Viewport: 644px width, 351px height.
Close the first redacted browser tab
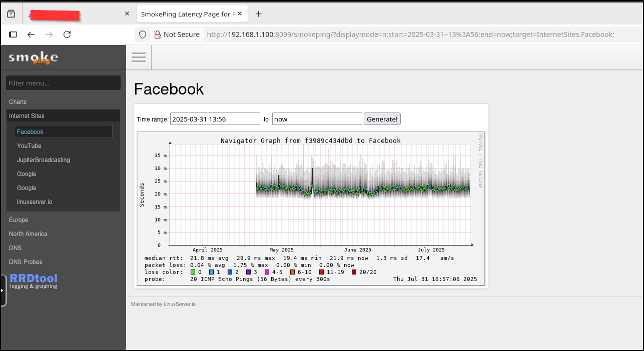127,14
